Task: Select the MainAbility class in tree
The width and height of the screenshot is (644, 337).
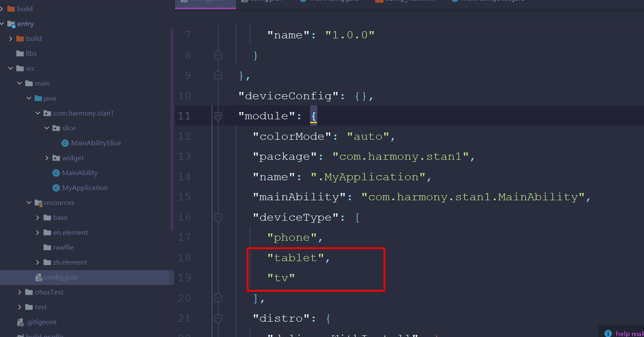Action: (x=80, y=173)
